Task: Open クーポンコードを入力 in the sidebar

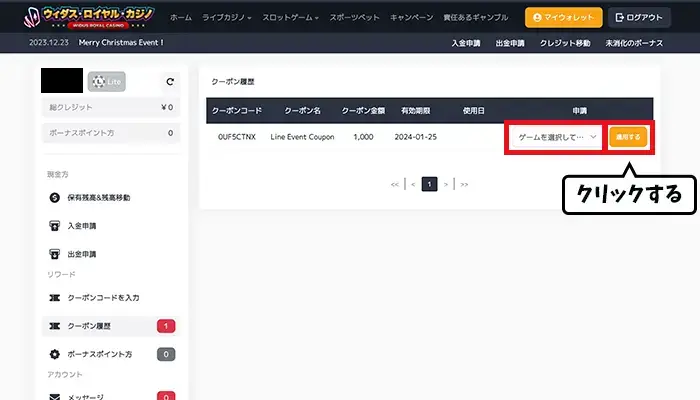Action: pyautogui.click(x=102, y=298)
